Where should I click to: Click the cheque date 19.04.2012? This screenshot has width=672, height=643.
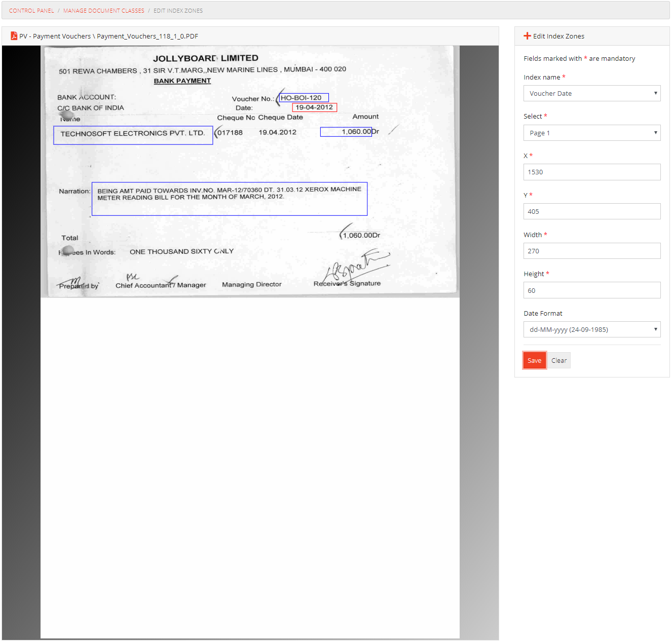pyautogui.click(x=278, y=132)
